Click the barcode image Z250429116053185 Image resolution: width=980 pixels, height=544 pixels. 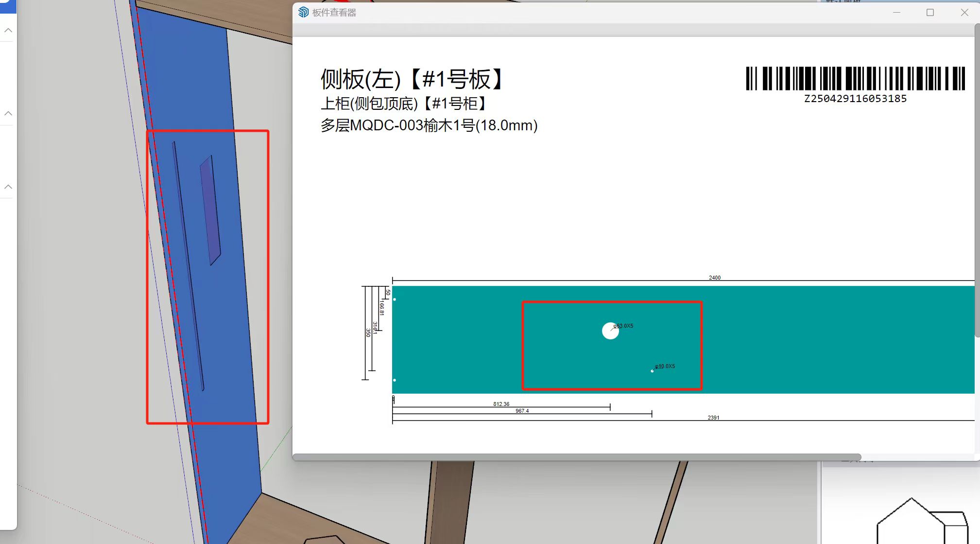pos(855,79)
